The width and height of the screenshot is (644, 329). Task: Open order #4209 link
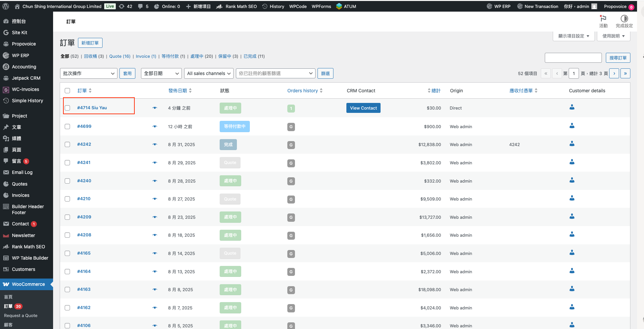tap(84, 217)
